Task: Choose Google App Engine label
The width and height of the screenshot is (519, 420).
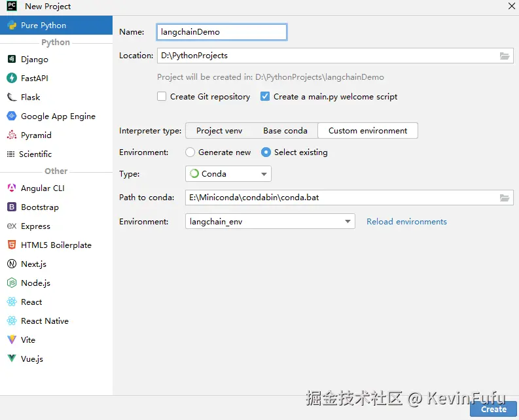Action: (x=58, y=116)
